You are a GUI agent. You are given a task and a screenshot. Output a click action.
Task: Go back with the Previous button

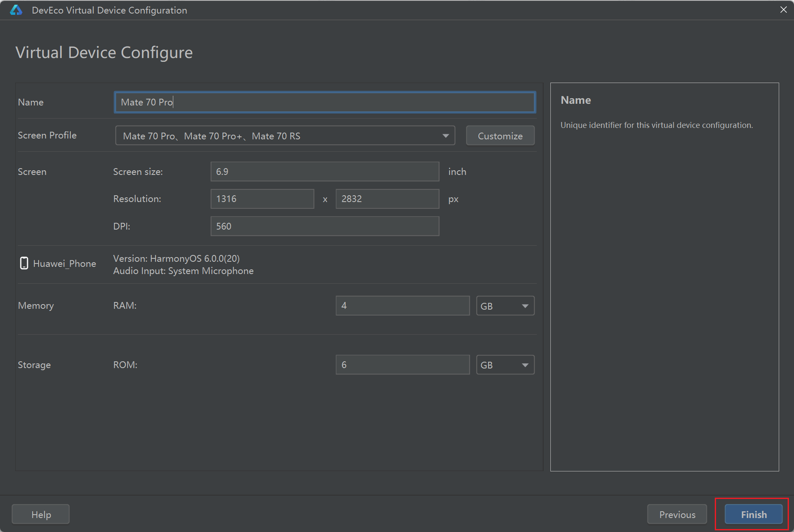tap(677, 514)
